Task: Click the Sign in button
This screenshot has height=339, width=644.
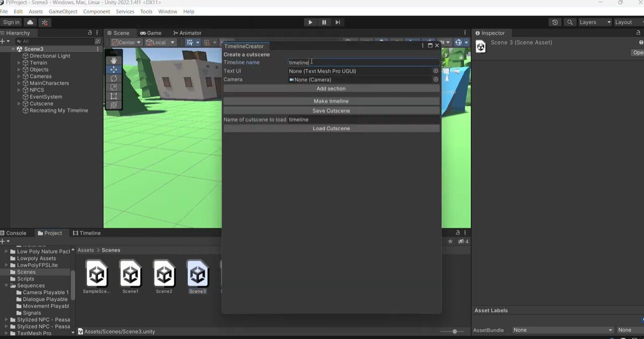Action: [x=11, y=22]
